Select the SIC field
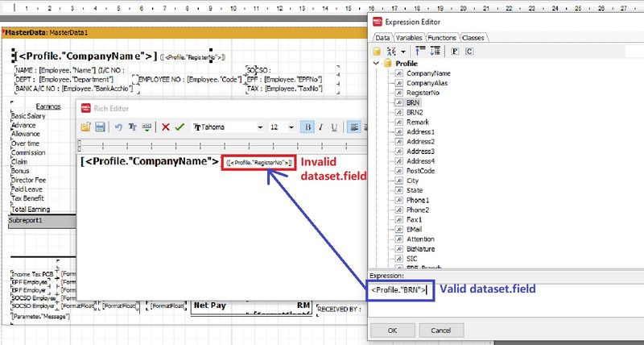 412,259
